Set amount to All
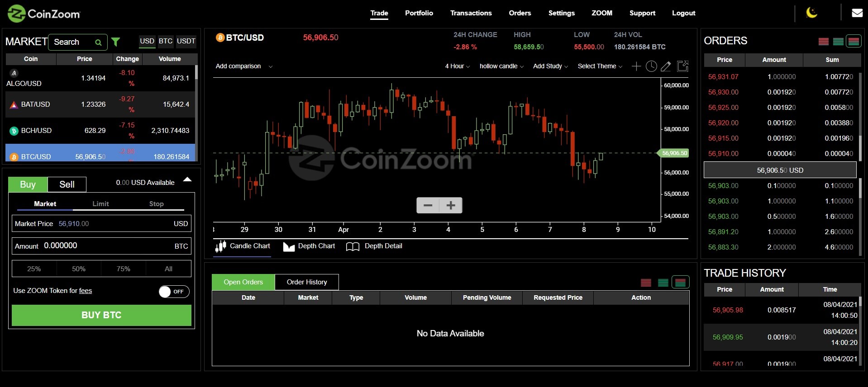The image size is (868, 387). tap(168, 269)
